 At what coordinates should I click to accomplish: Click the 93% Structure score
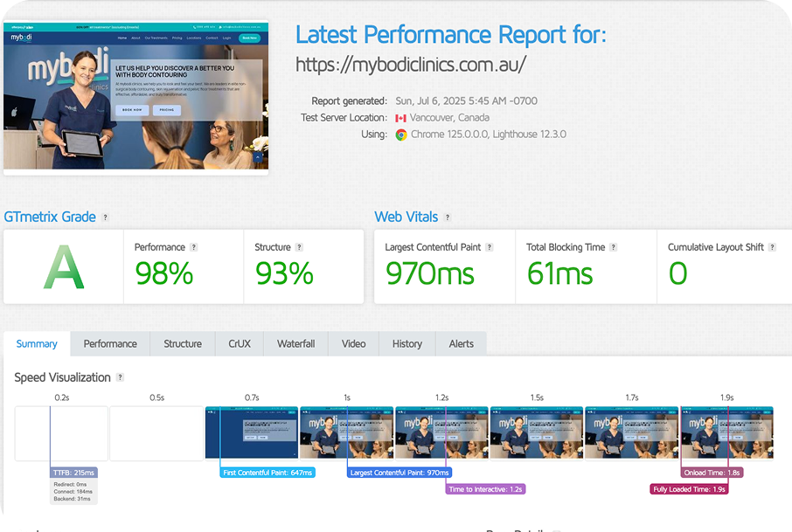tap(284, 273)
